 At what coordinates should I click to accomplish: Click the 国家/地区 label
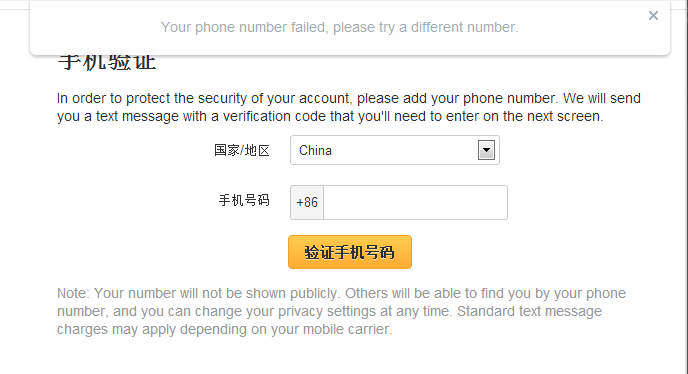tap(242, 151)
